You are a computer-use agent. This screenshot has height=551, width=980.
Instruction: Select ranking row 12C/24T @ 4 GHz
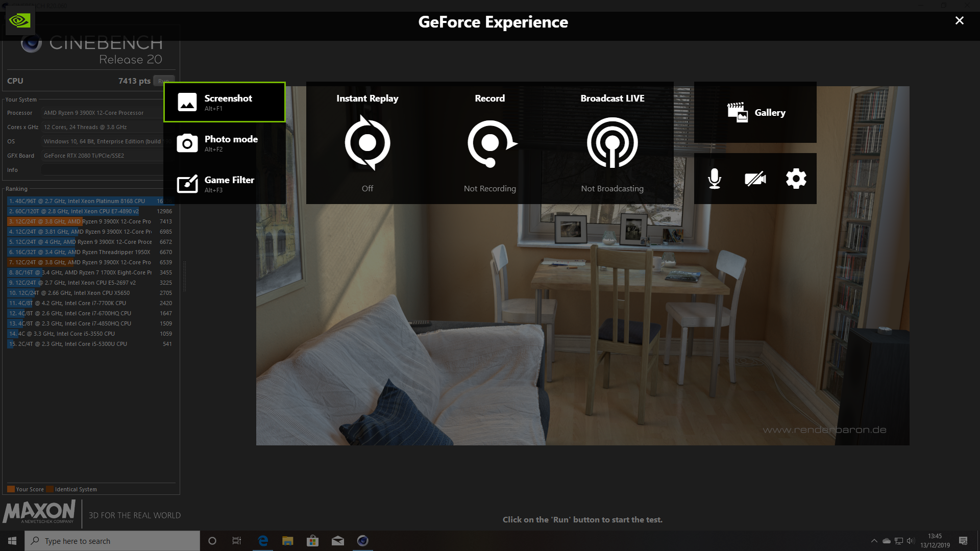(90, 242)
